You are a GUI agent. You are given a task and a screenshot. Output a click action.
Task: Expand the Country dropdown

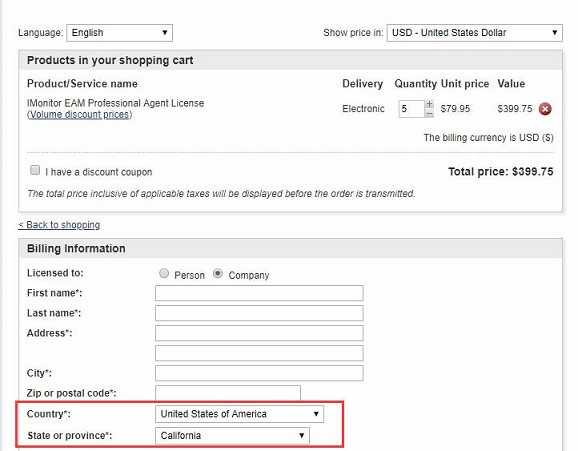point(239,414)
